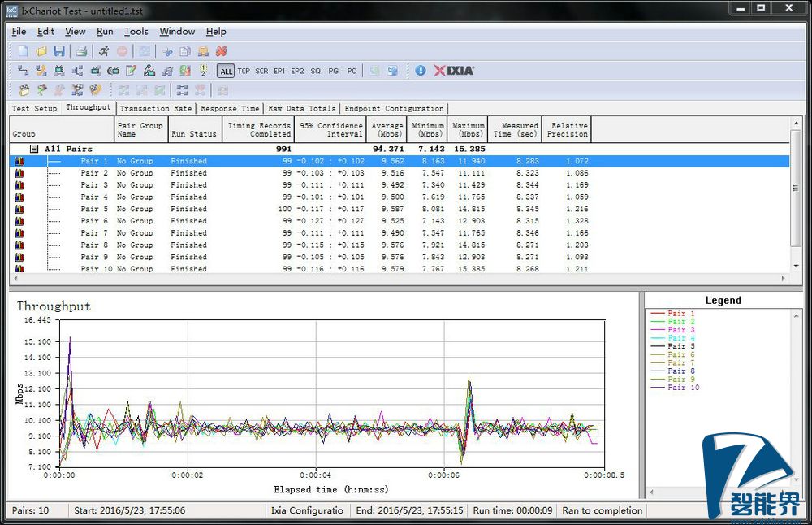Open the Tools menu
812x525 pixels.
click(136, 32)
